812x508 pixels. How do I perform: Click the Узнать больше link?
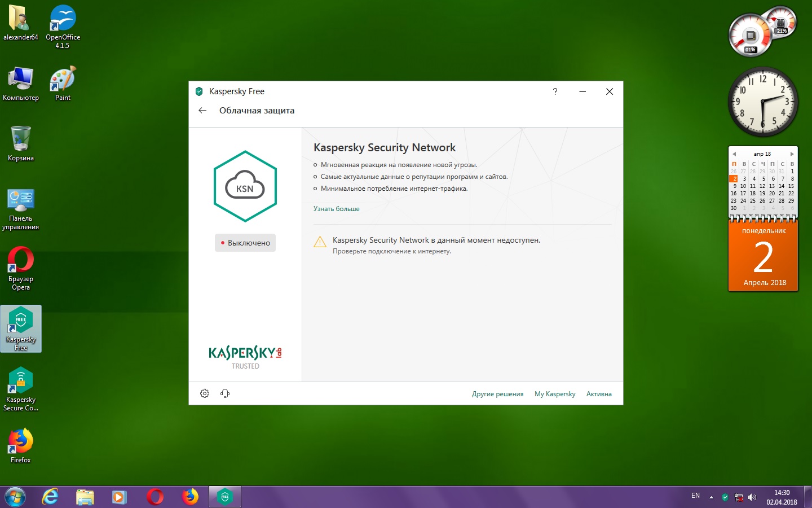click(337, 209)
